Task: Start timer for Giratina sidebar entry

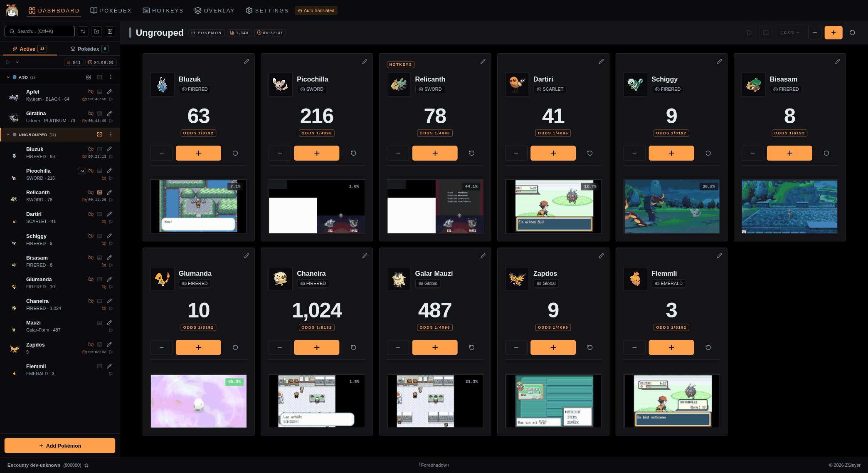Action: click(111, 121)
